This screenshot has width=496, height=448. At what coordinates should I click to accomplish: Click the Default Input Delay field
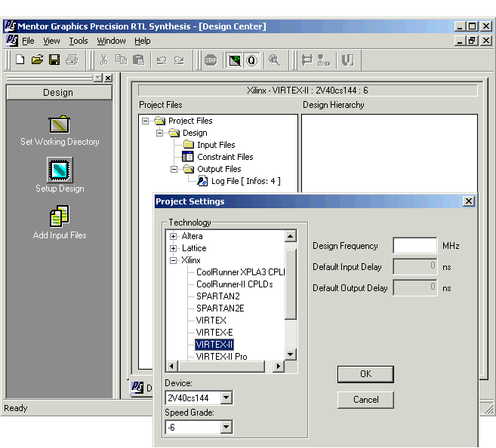pos(415,266)
